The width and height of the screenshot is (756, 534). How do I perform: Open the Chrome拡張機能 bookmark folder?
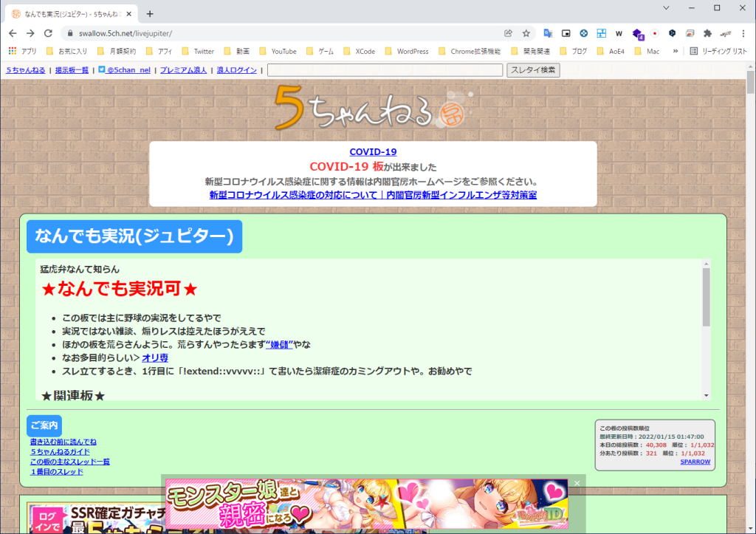(x=470, y=51)
